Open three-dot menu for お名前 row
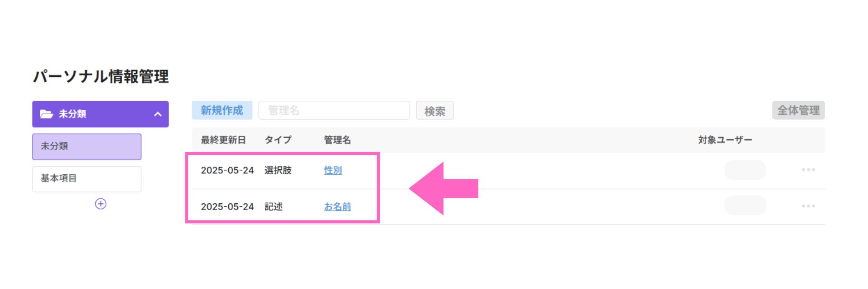 pyautogui.click(x=808, y=206)
